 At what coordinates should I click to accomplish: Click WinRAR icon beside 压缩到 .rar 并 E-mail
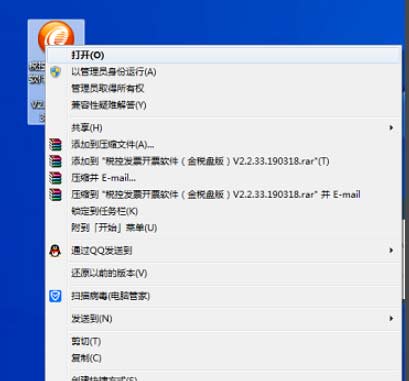[x=55, y=194]
